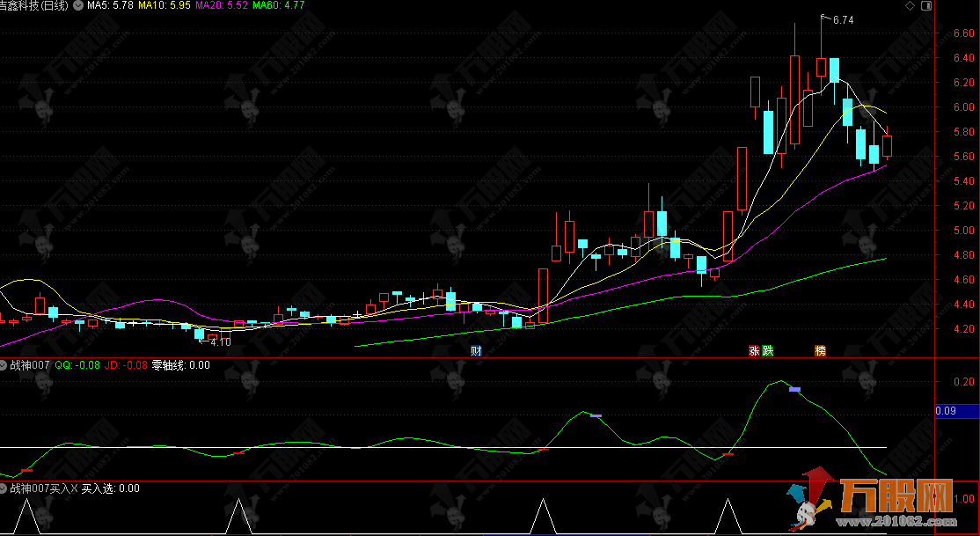Click the 4.20 price axis label
Screen dimensions: 980x536
pyautogui.click(x=964, y=329)
